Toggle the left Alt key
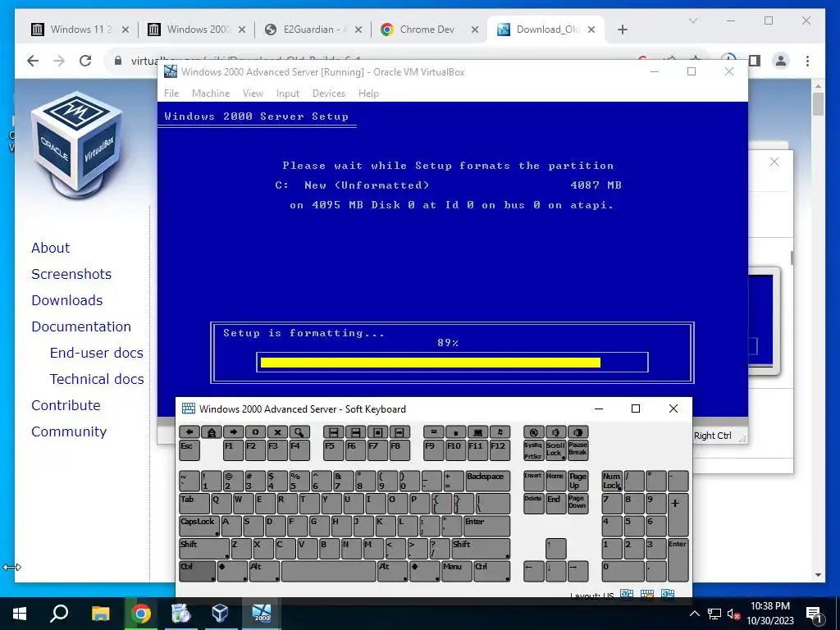 264,571
